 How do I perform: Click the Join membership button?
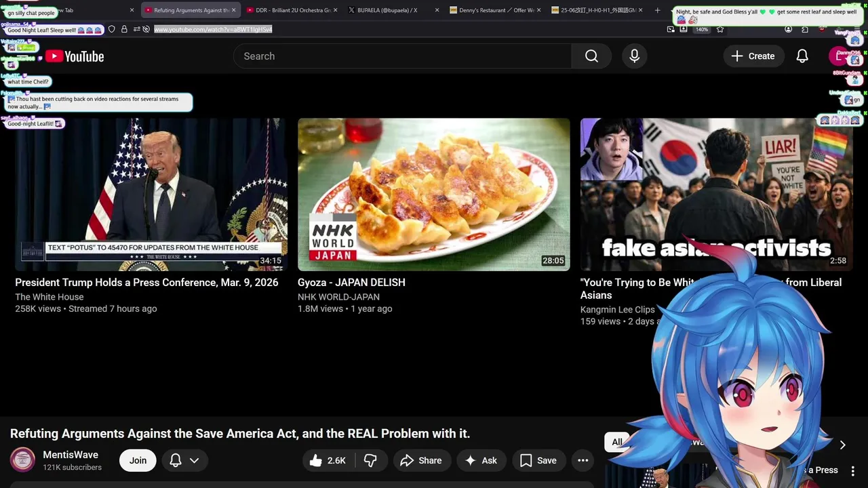click(138, 460)
